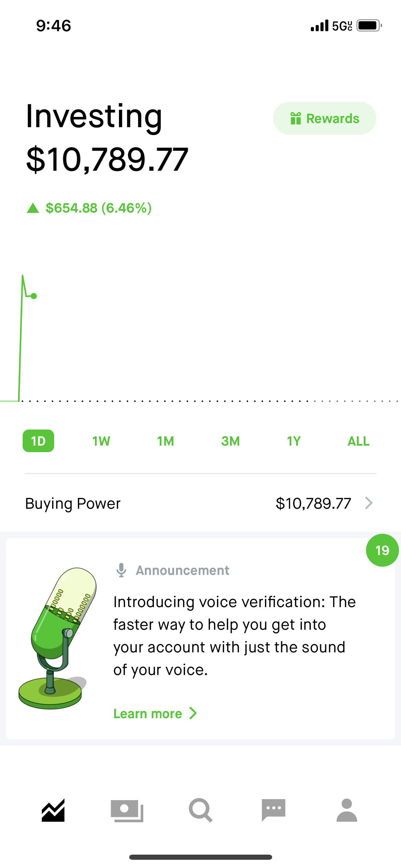401x868 pixels.
Task: Open the Investing chart tab icon
Action: tap(53, 810)
